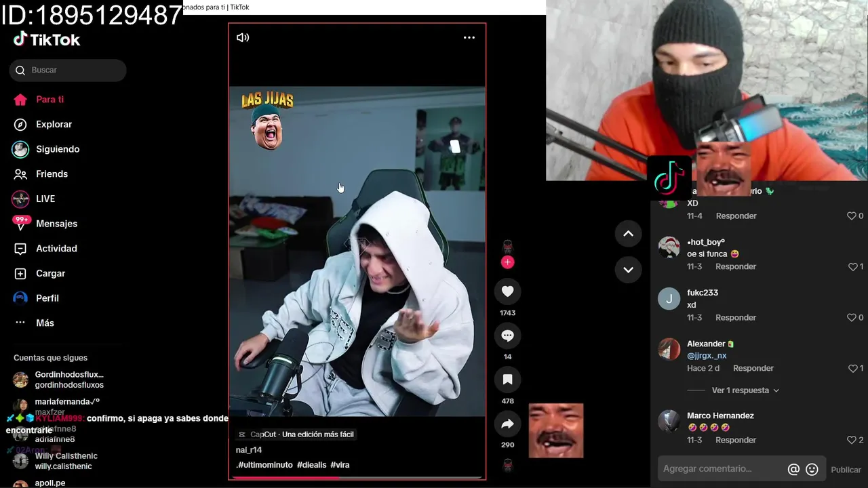Open nai_r14 creator username
868x488 pixels.
(x=249, y=450)
